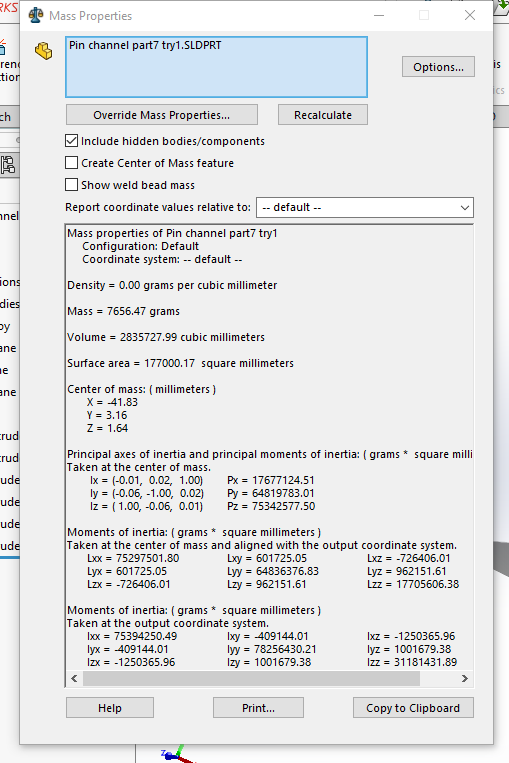This screenshot has width=509, height=763.
Task: Click the Iyy = 78256430.21 value
Action: [x=272, y=649]
